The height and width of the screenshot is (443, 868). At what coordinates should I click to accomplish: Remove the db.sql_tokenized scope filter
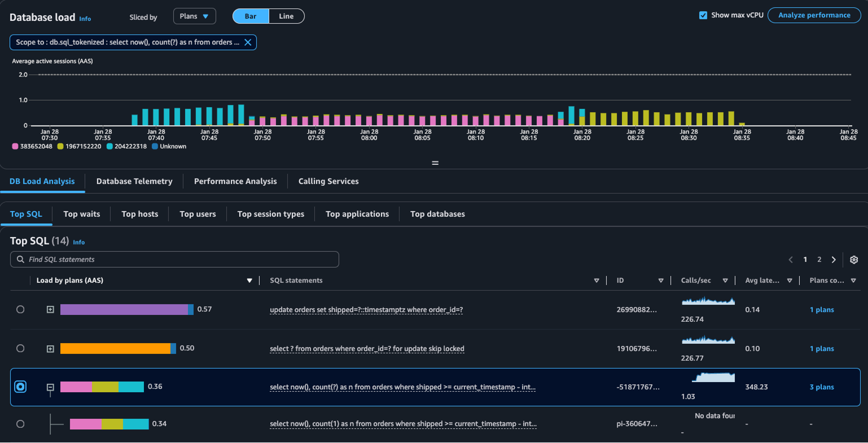coord(248,43)
